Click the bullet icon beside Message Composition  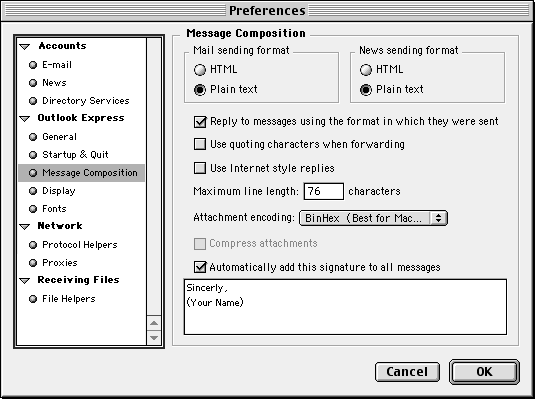coord(33,173)
